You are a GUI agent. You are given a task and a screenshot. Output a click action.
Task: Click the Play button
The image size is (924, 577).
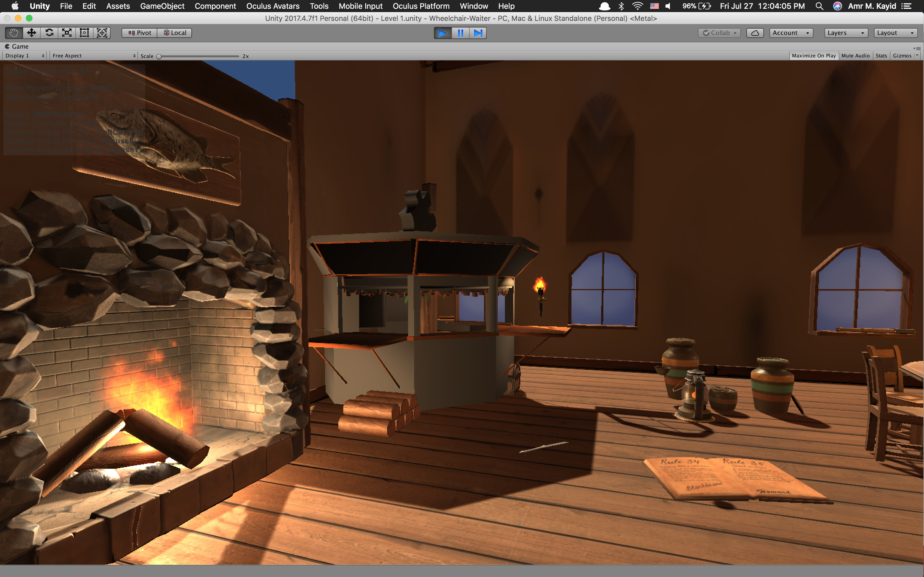442,33
